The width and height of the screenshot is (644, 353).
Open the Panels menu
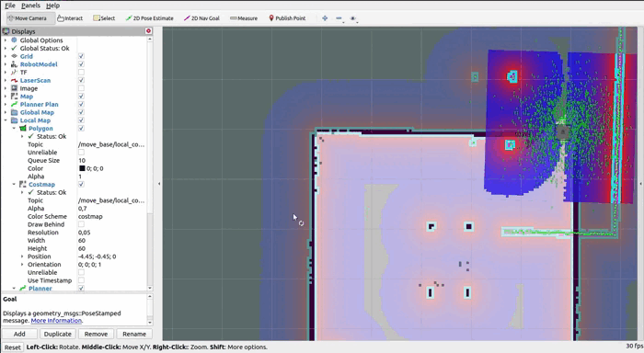pos(30,6)
